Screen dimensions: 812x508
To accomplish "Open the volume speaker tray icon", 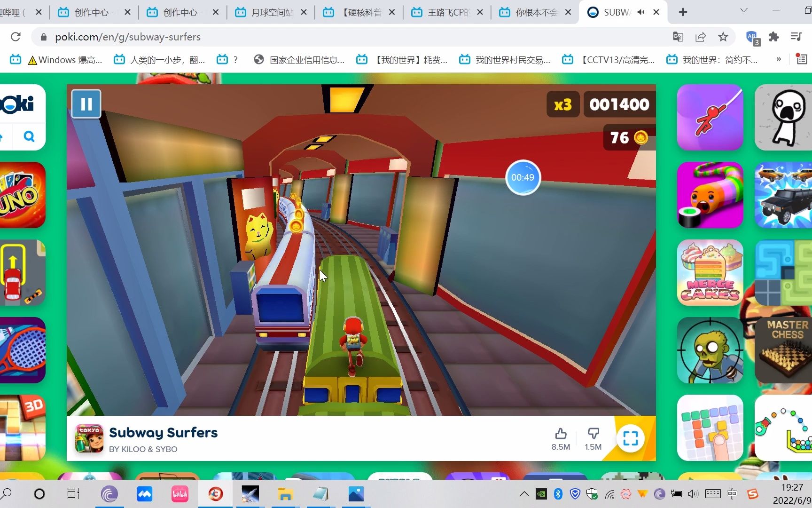I will point(693,493).
